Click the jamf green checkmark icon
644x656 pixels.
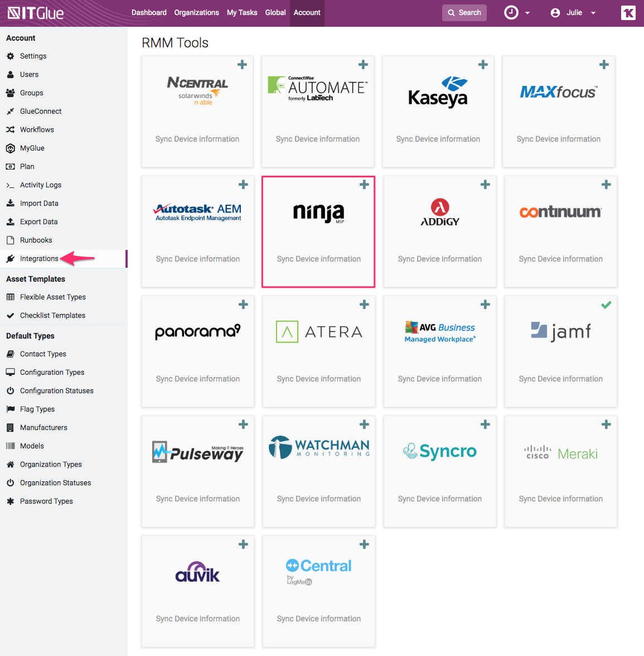[x=606, y=305]
